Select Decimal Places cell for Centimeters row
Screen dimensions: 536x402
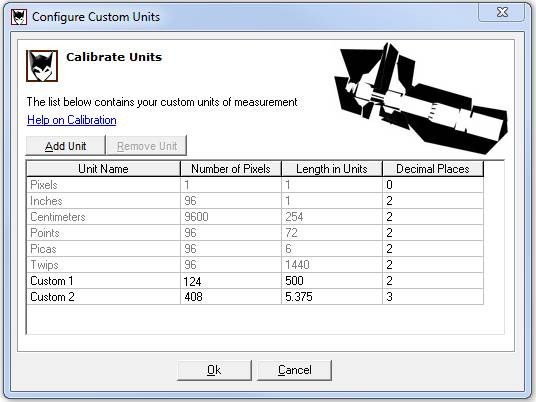point(433,217)
